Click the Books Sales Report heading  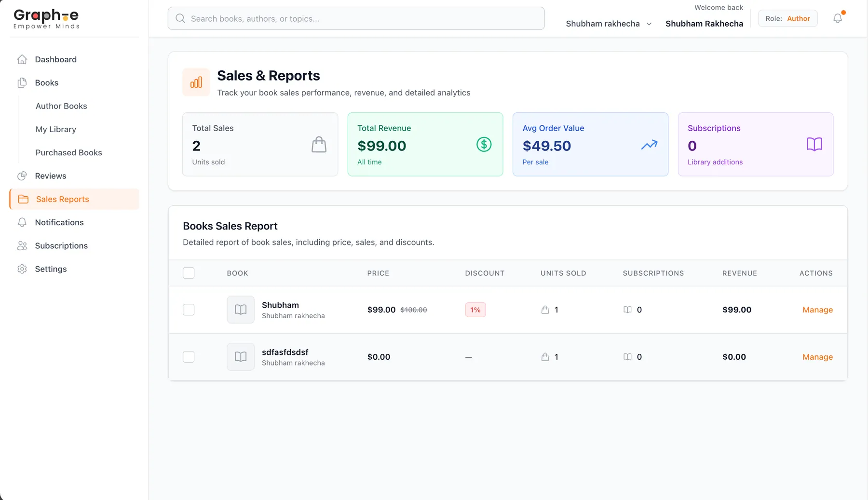coord(230,226)
